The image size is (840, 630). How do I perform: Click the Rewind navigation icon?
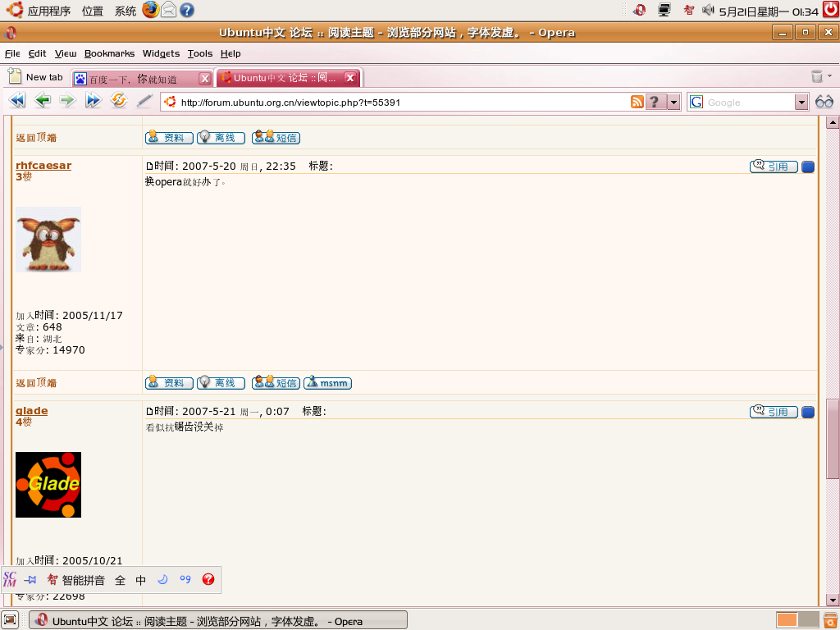[x=17, y=100]
